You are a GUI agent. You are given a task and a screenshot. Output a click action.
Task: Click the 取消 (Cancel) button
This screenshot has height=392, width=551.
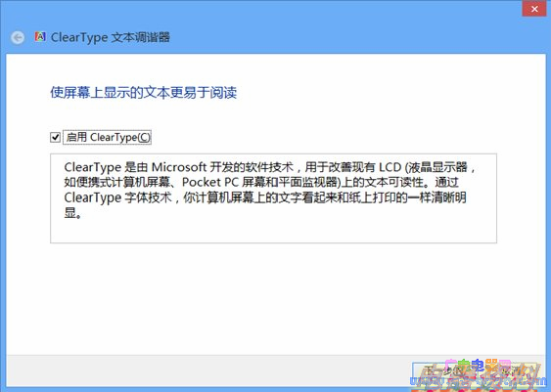511,370
